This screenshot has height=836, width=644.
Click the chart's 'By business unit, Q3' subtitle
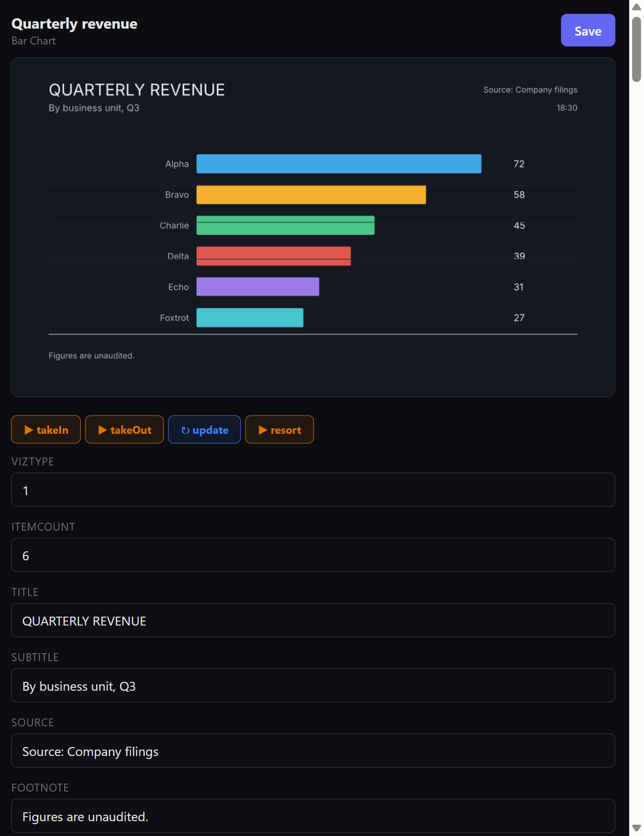tap(94, 108)
